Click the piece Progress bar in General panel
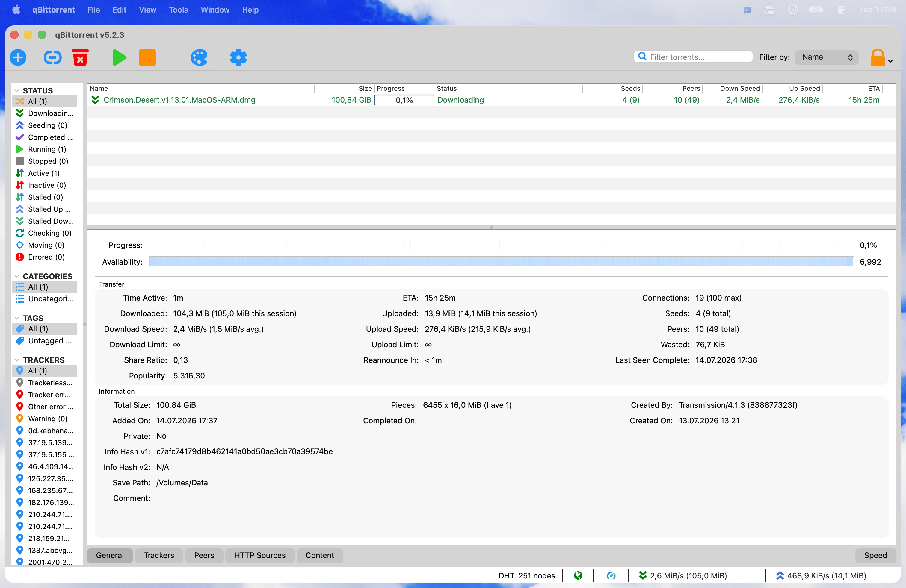The height and width of the screenshot is (588, 906). [x=501, y=245]
